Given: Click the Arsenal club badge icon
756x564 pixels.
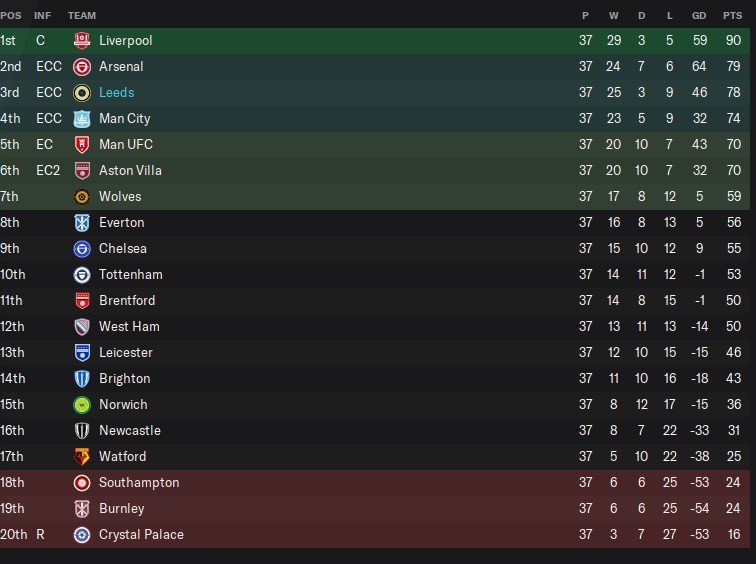Looking at the screenshot, I should (x=82, y=67).
